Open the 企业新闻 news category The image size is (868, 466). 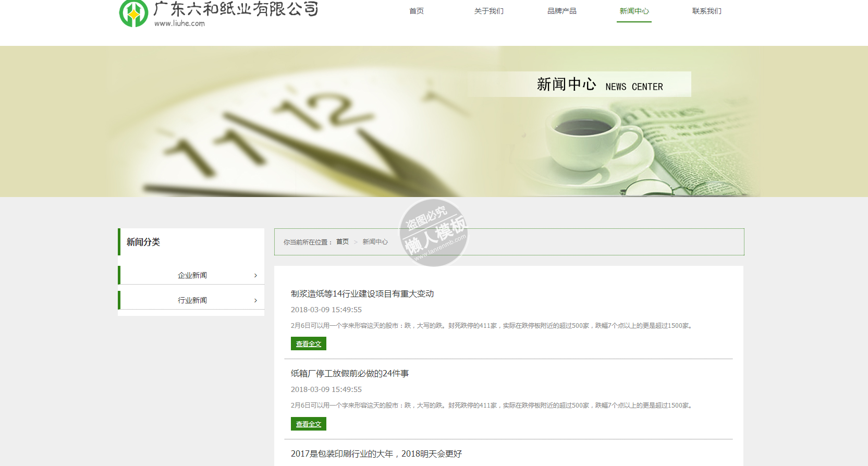pyautogui.click(x=192, y=275)
